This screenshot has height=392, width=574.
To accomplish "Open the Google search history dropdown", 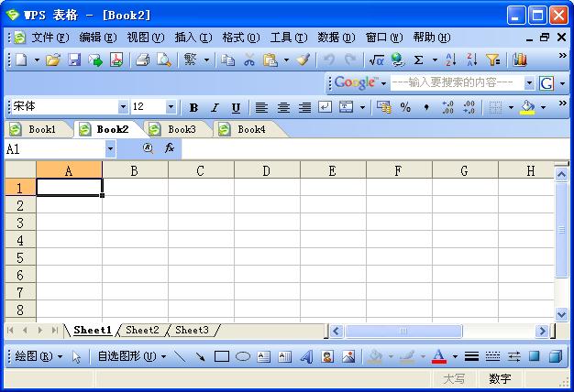I will click(529, 83).
